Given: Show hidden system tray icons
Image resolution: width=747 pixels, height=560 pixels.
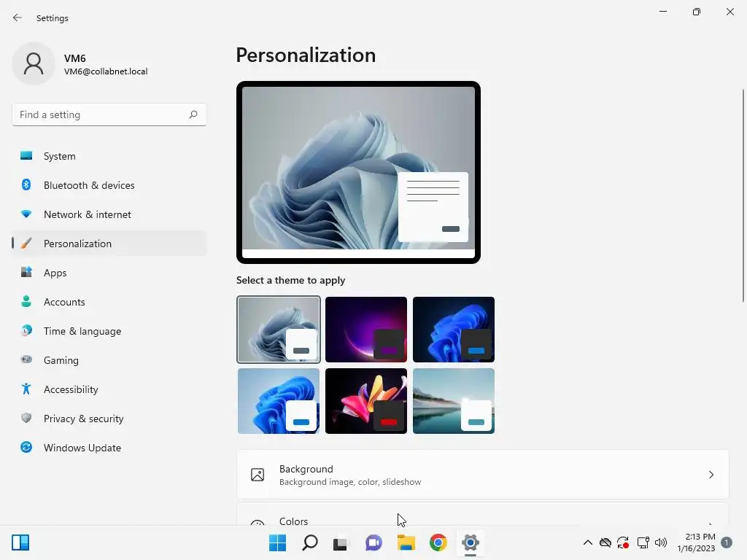Looking at the screenshot, I should click(587, 542).
